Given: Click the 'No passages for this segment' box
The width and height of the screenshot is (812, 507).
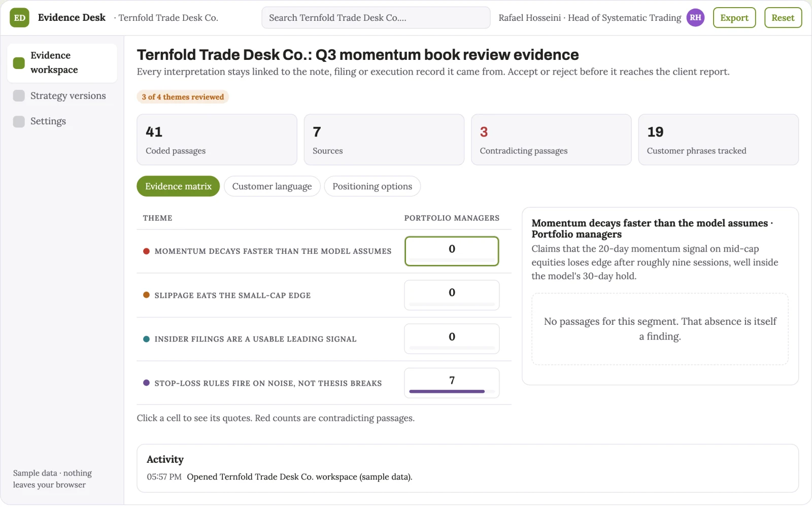Looking at the screenshot, I should point(660,329).
